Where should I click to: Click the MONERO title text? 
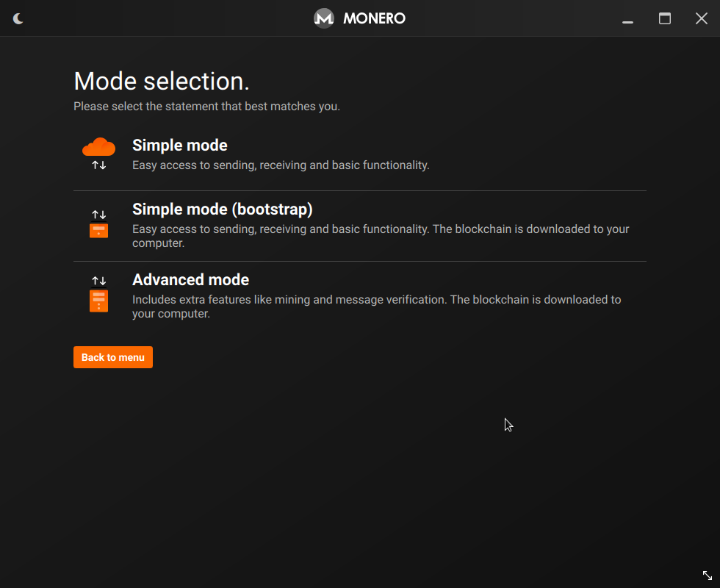pos(374,18)
